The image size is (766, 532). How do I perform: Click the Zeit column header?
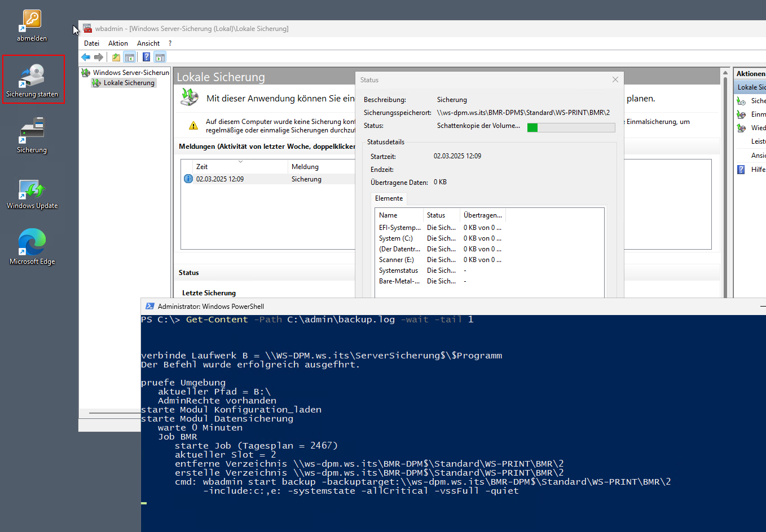[240, 167]
